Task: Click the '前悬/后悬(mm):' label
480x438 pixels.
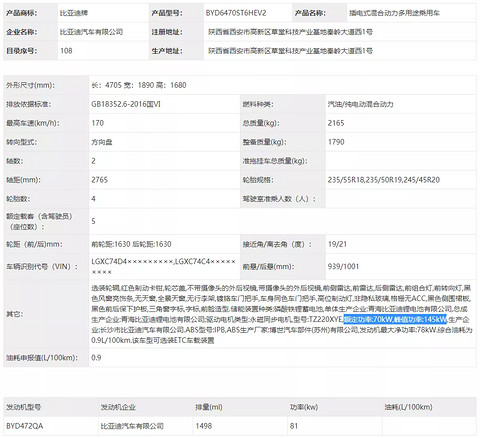Action: coord(268,267)
